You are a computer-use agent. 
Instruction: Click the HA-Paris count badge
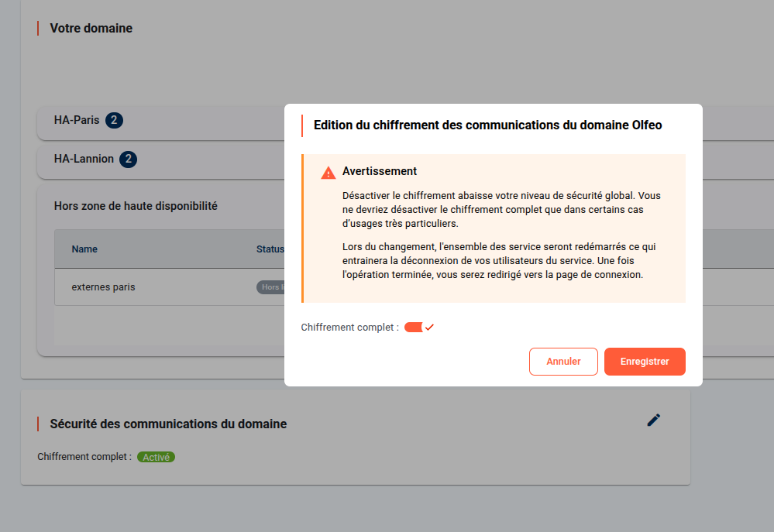tap(114, 120)
